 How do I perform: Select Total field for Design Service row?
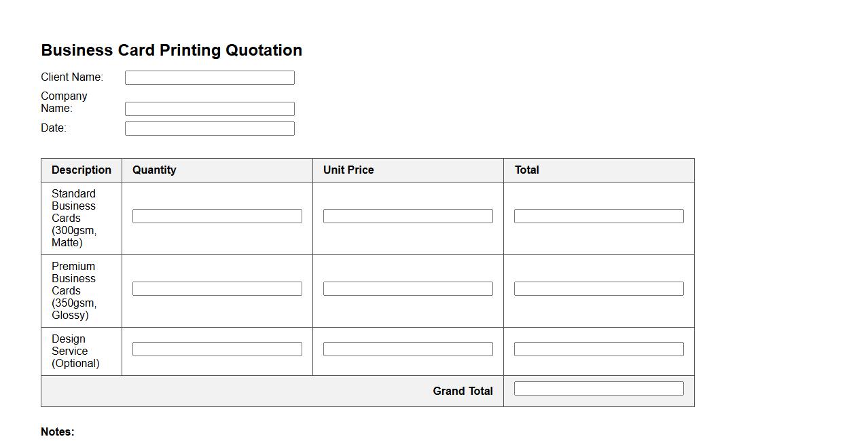click(x=598, y=349)
